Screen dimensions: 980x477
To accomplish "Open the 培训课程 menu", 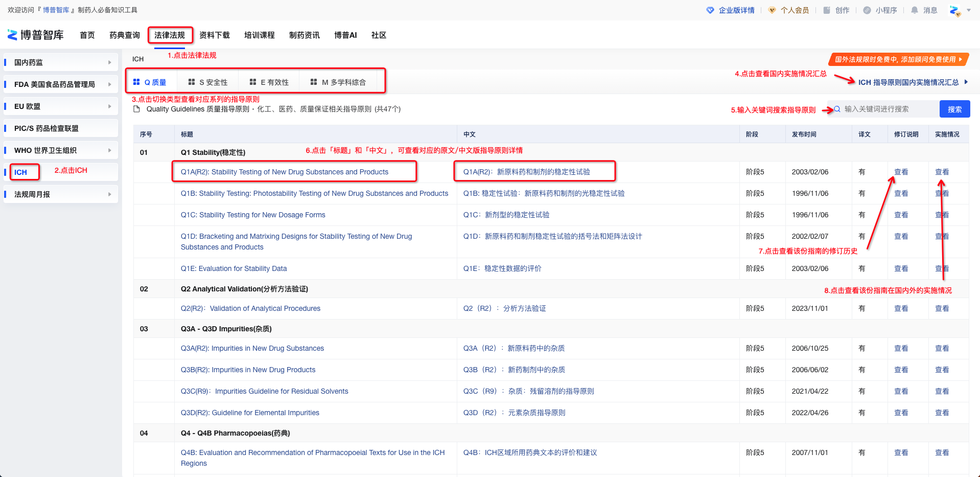I will coord(260,35).
